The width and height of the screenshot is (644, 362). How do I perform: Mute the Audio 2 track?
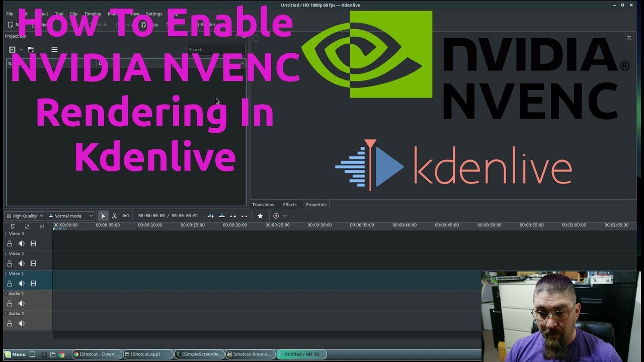(21, 323)
